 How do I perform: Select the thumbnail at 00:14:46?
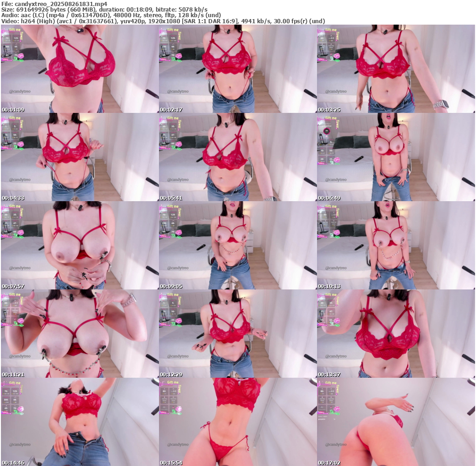click(79, 422)
